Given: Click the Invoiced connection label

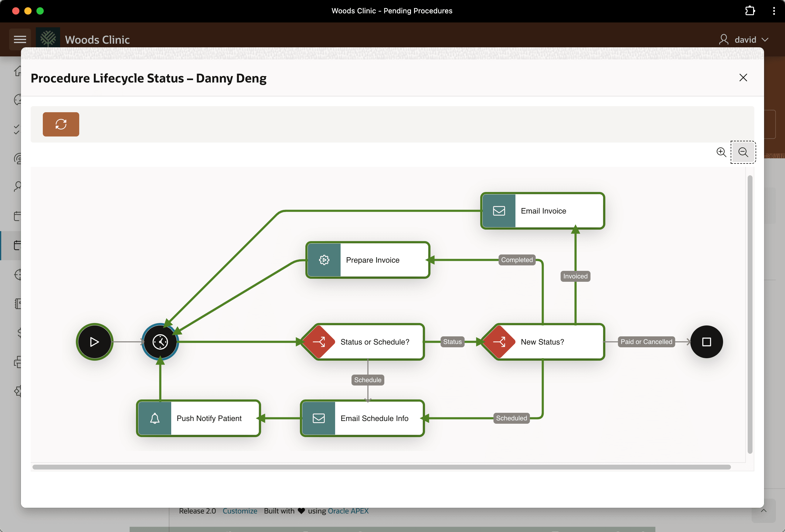Looking at the screenshot, I should tap(575, 277).
